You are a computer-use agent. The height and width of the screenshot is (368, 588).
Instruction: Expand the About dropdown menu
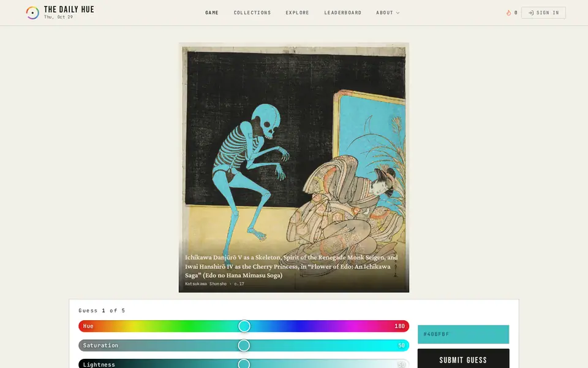coord(388,13)
